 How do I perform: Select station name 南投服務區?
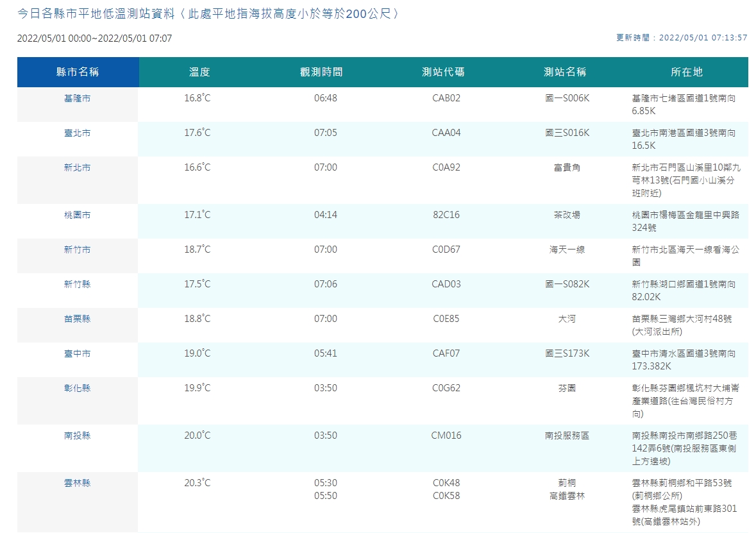tap(567, 436)
